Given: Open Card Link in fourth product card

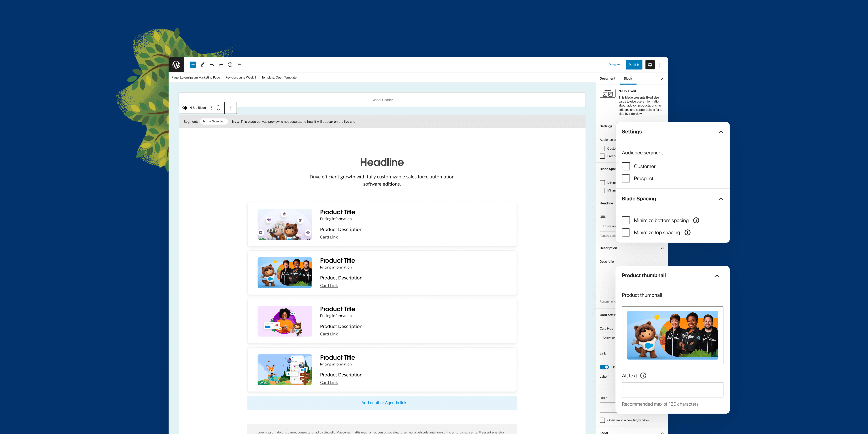Looking at the screenshot, I should (x=329, y=383).
